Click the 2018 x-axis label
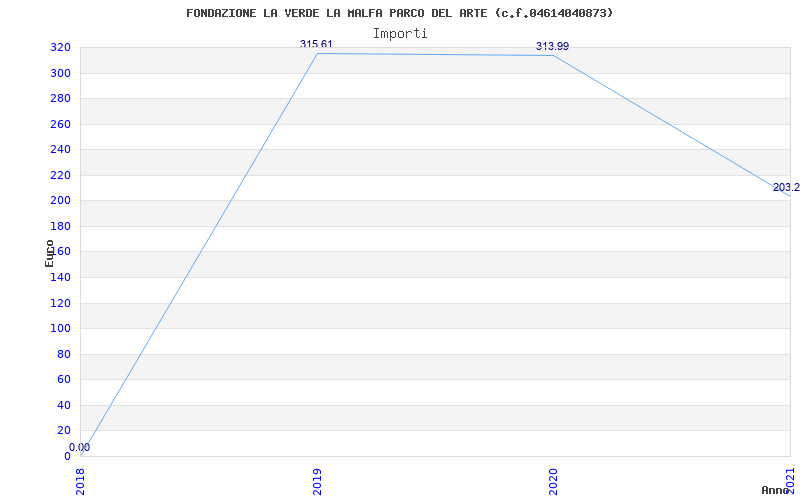Image resolution: width=800 pixels, height=500 pixels. tap(80, 481)
